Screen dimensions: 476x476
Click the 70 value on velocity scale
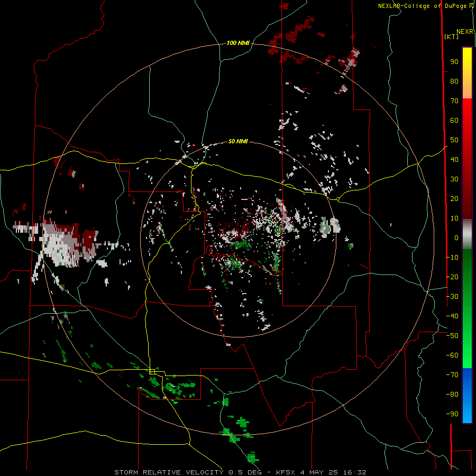click(454, 101)
